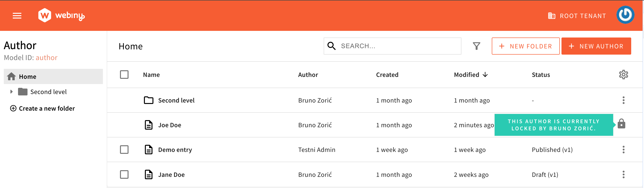Open the user profile avatar menu

(625, 15)
